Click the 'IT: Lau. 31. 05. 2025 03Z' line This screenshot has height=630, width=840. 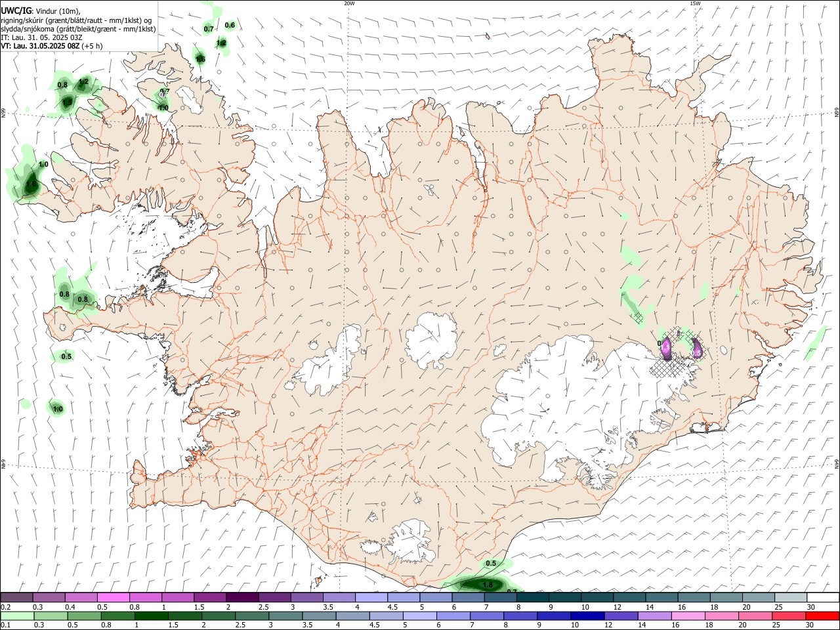point(41,37)
